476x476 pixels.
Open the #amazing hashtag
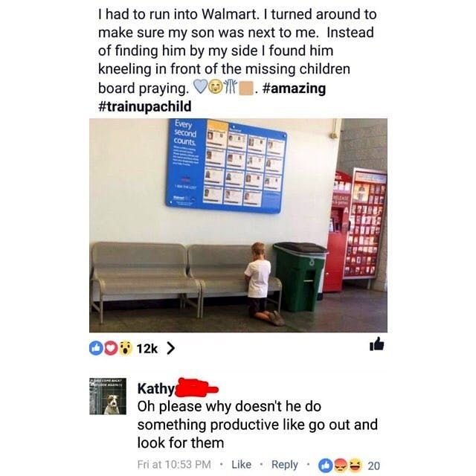pyautogui.click(x=295, y=89)
